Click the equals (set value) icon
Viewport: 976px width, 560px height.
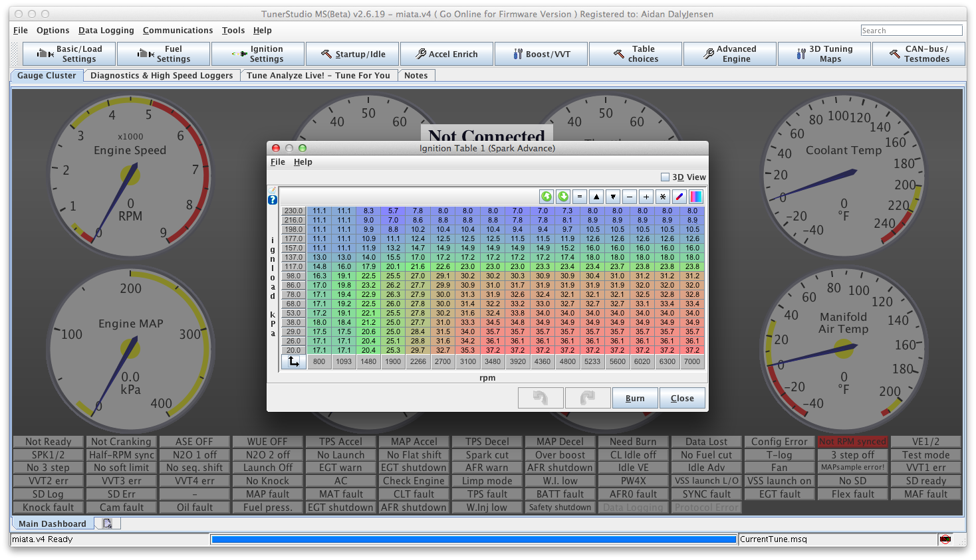pyautogui.click(x=580, y=197)
